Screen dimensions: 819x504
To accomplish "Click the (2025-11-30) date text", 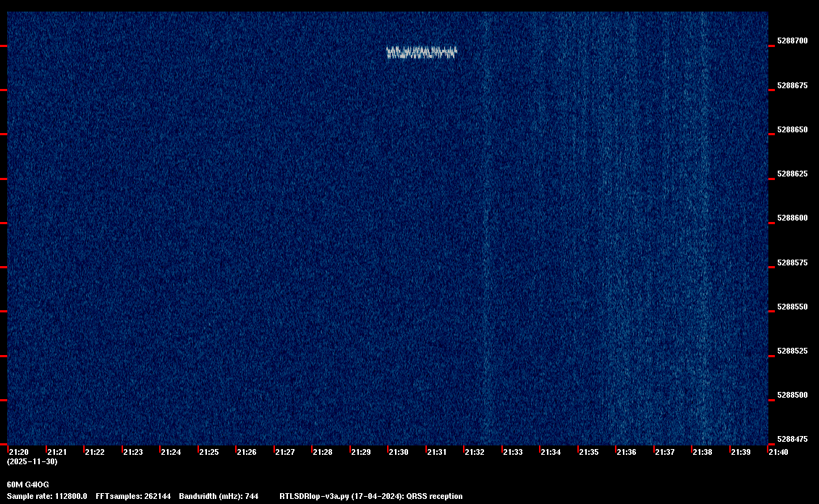I will click(33, 461).
